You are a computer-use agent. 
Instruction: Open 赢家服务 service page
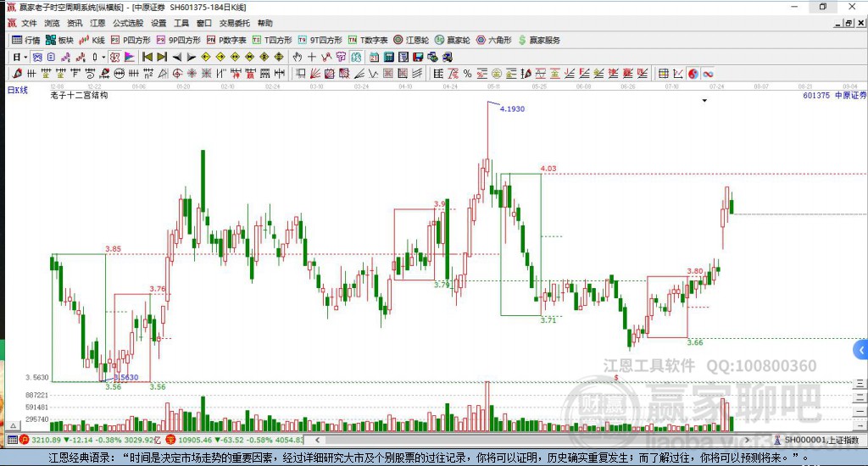539,40
